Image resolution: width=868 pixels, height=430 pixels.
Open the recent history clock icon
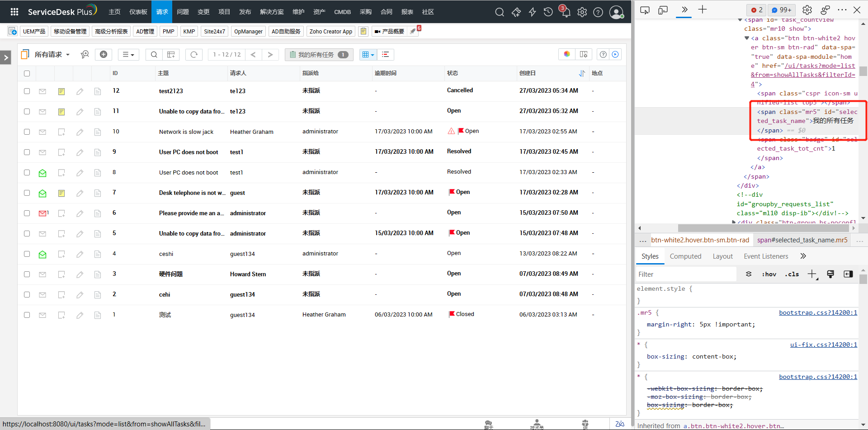[548, 12]
